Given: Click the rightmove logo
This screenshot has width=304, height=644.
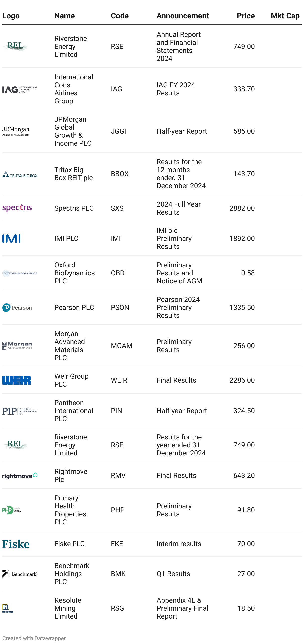Looking at the screenshot, I should pos(20,475).
